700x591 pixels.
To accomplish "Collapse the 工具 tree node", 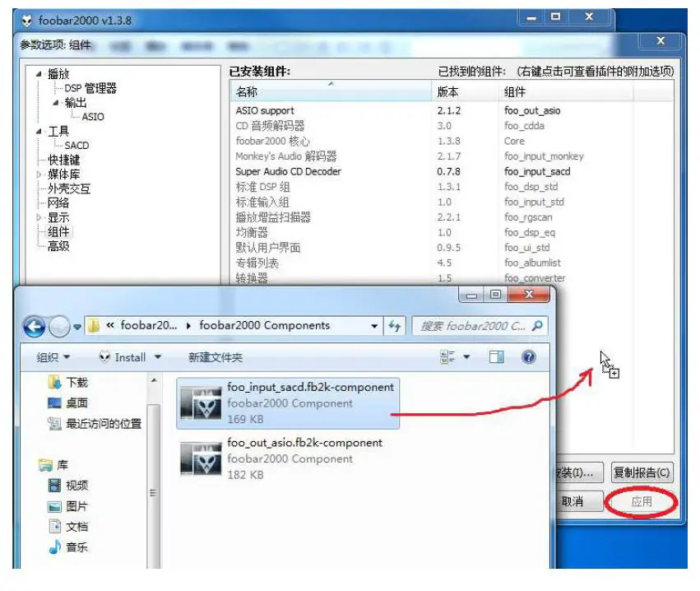I will [39, 132].
